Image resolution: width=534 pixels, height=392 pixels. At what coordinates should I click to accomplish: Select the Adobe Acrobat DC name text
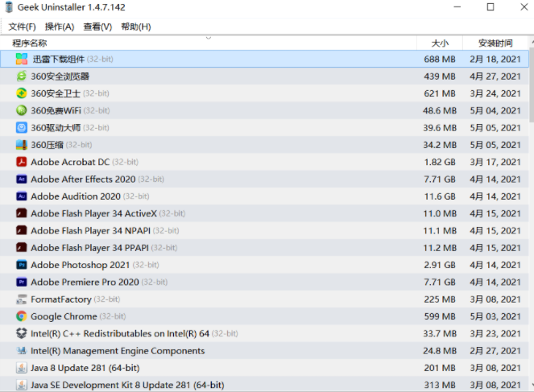70,162
